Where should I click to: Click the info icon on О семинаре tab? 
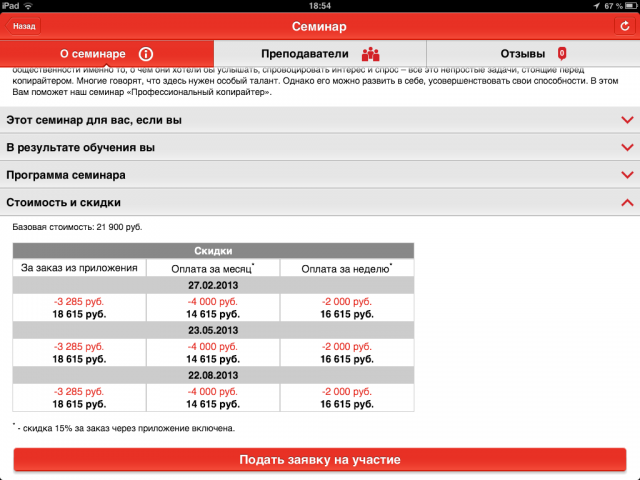(146, 54)
